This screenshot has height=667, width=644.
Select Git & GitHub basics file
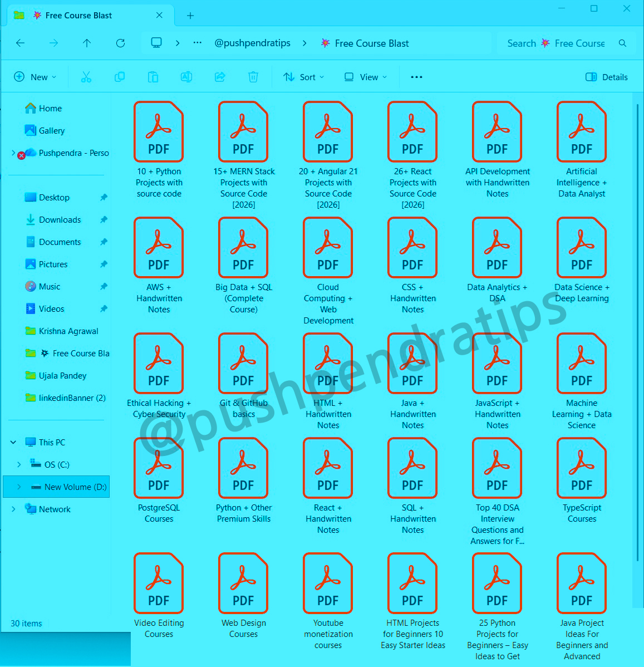pos(244,376)
